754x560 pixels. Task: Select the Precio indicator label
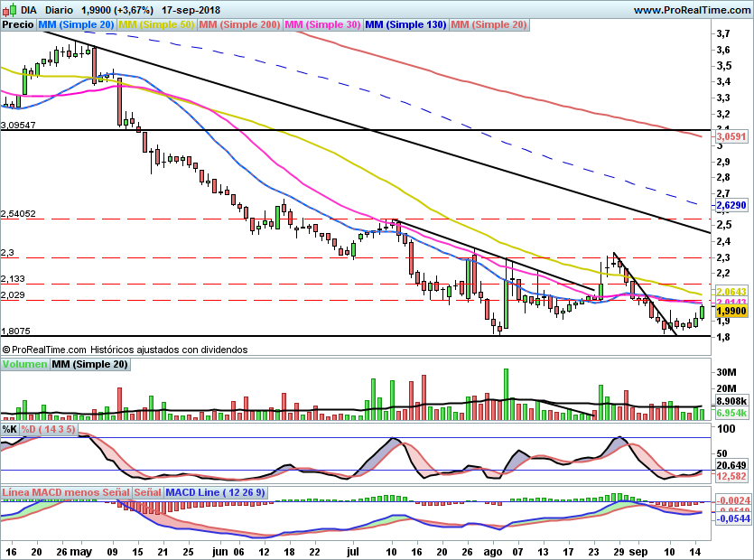pyautogui.click(x=18, y=25)
